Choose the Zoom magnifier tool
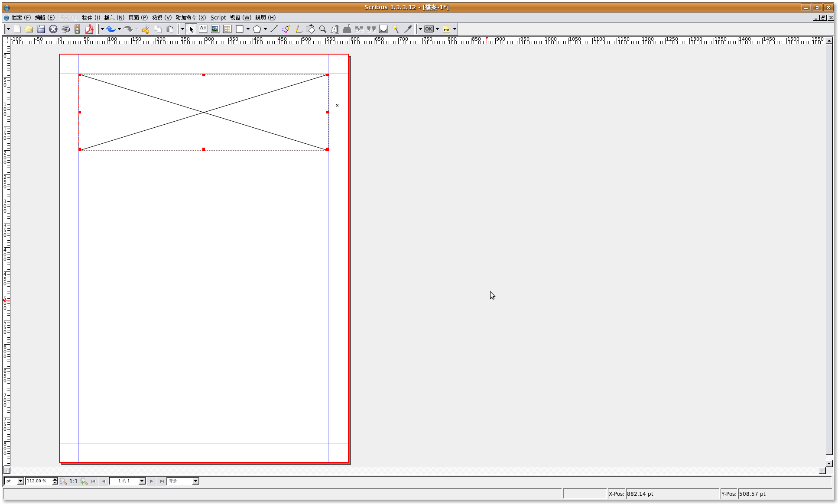This screenshot has width=838, height=504. tap(323, 29)
